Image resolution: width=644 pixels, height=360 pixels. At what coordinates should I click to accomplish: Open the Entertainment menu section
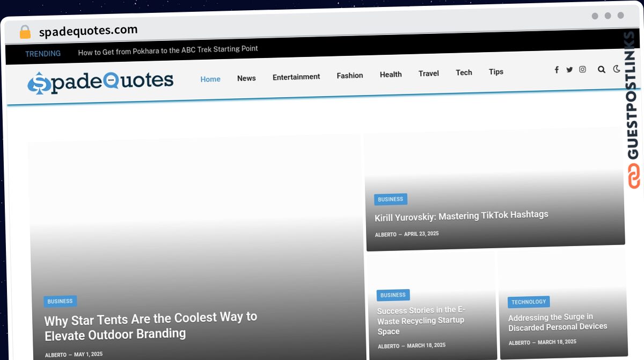coord(296,77)
